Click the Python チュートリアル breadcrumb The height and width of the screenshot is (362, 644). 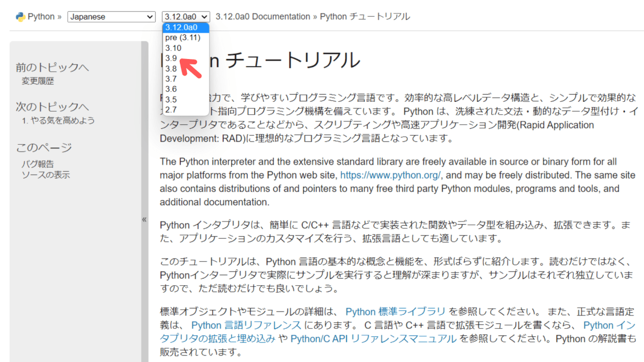pyautogui.click(x=365, y=17)
